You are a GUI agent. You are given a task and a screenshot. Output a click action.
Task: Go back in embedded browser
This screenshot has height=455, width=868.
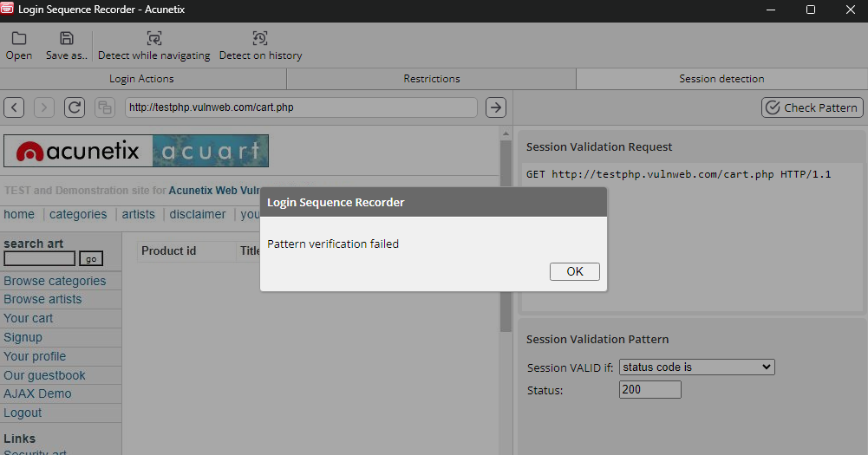click(14, 107)
